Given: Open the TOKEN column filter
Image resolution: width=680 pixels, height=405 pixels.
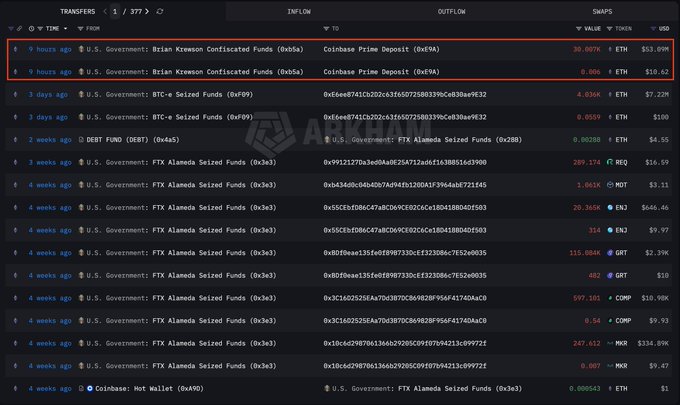Looking at the screenshot, I should click(x=609, y=29).
